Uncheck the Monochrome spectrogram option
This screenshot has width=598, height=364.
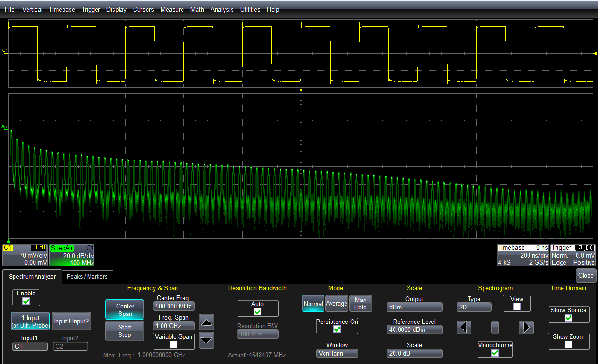(495, 354)
